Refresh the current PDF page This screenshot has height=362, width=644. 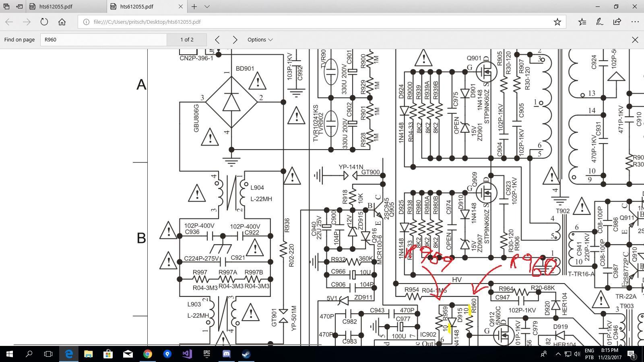pos(44,22)
